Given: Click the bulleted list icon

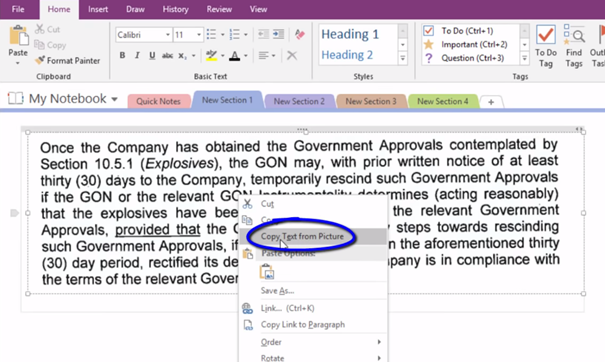Looking at the screenshot, I should pyautogui.click(x=211, y=34).
